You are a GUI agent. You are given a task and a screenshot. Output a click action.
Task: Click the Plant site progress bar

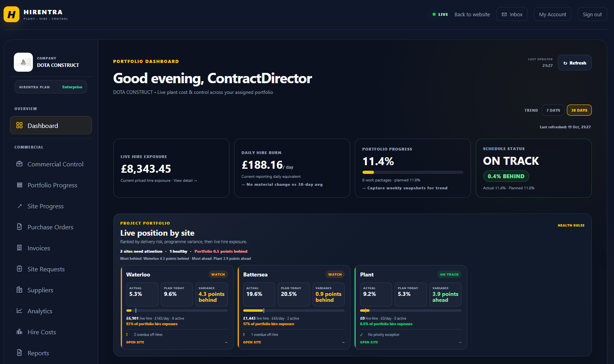(x=410, y=311)
